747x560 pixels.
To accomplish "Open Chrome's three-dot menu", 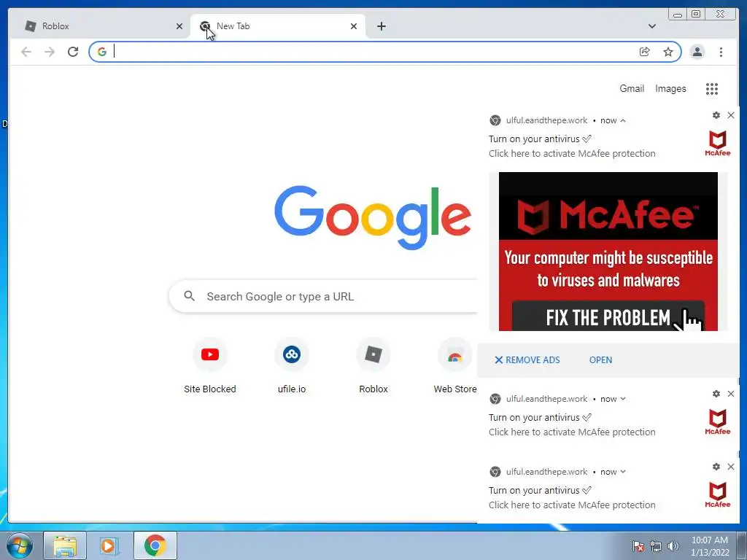I will click(721, 52).
